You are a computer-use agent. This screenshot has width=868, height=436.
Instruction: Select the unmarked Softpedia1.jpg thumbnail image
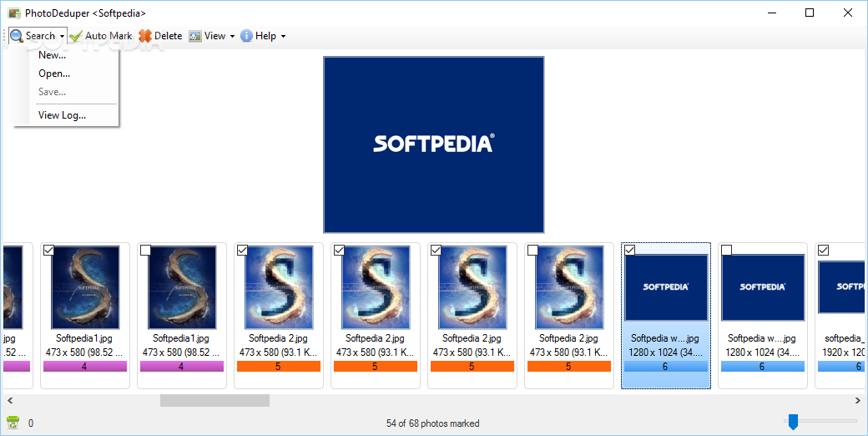pyautogui.click(x=182, y=288)
